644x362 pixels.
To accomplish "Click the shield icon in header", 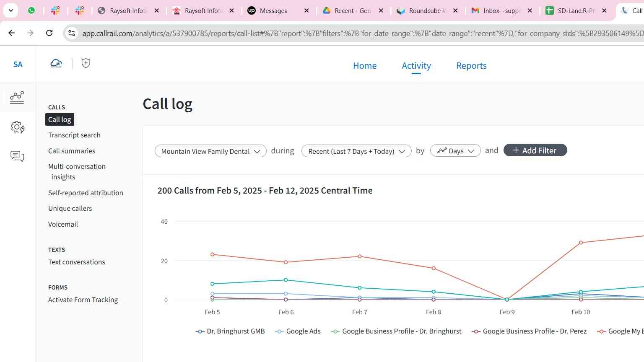I will point(86,63).
